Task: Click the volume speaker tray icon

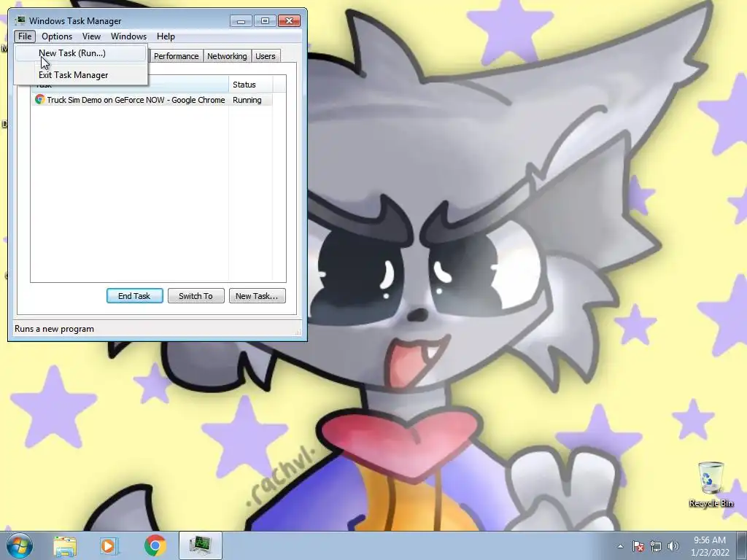Action: [x=673, y=546]
